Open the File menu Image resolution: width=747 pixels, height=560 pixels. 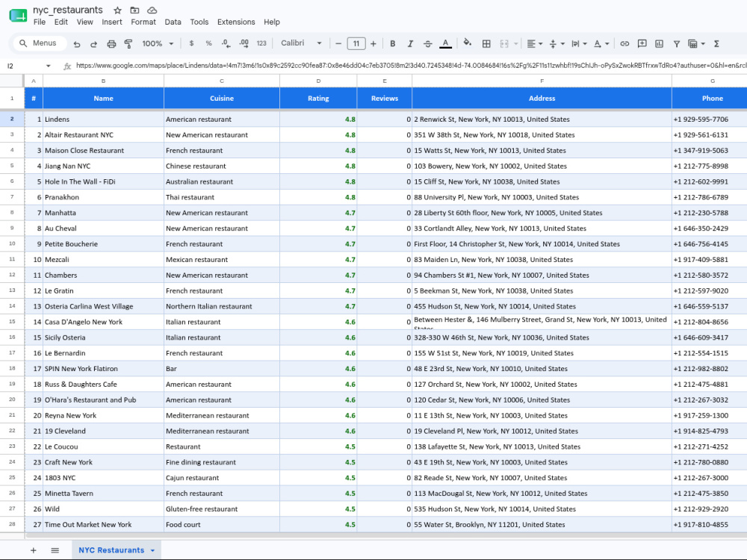coord(40,22)
